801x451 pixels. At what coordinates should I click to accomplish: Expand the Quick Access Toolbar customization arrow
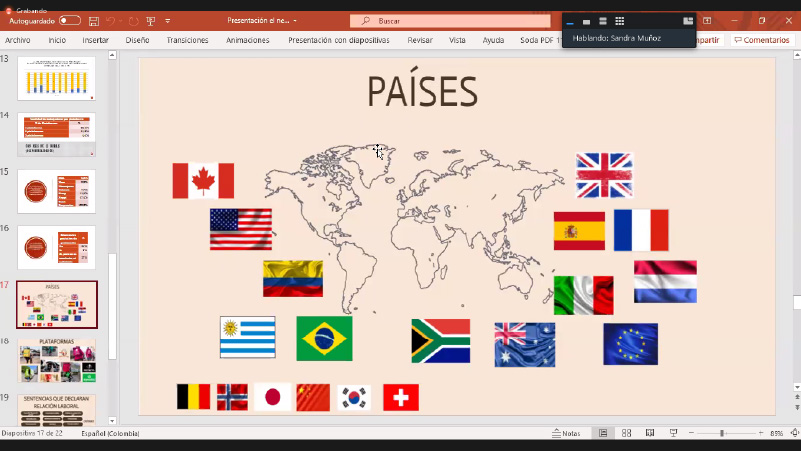coord(167,20)
